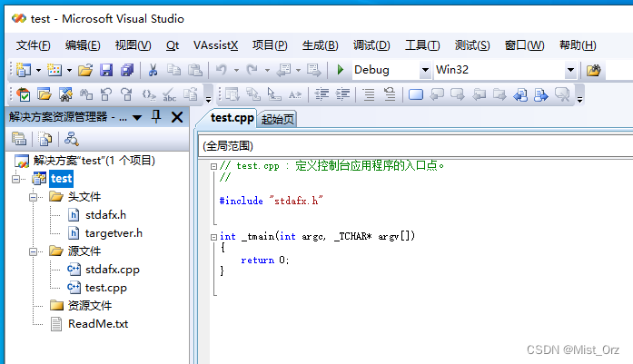Open the 窗口(W) menu

tap(524, 45)
